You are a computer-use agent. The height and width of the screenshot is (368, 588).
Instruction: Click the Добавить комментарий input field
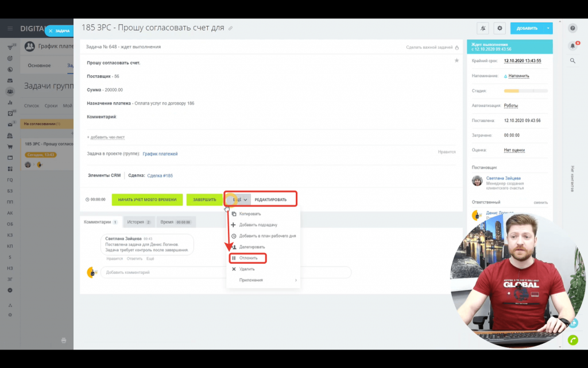coord(226,272)
